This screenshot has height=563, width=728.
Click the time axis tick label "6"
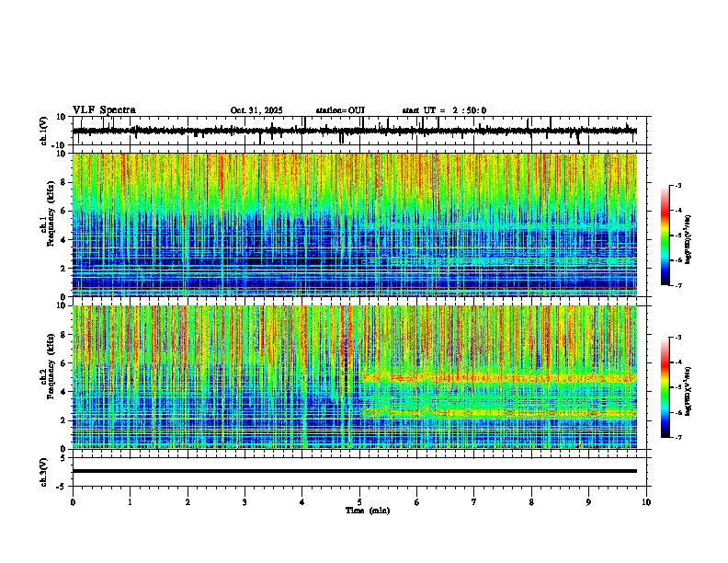point(417,502)
